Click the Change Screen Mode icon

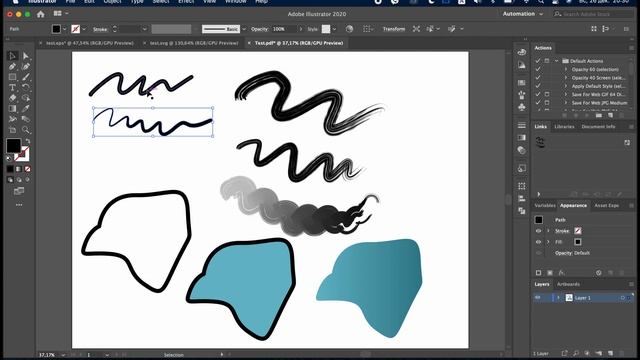[x=19, y=191]
